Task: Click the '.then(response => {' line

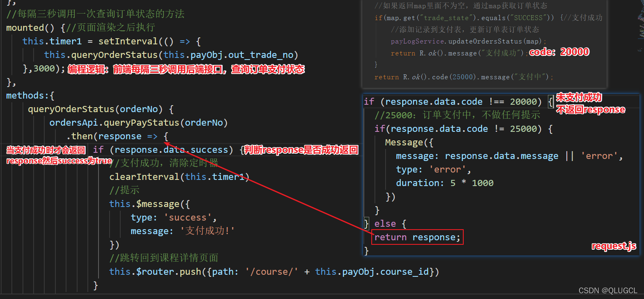Action: tap(117, 136)
